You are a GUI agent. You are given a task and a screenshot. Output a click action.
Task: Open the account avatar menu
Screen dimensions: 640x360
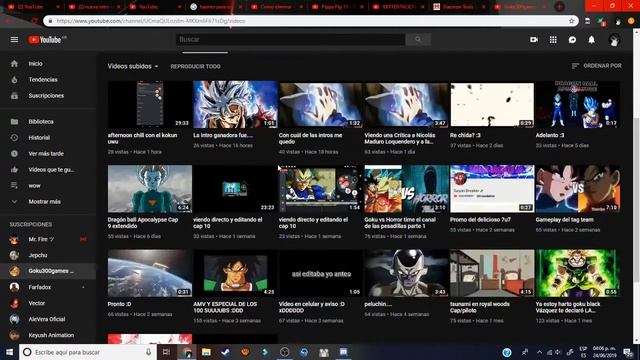click(614, 40)
